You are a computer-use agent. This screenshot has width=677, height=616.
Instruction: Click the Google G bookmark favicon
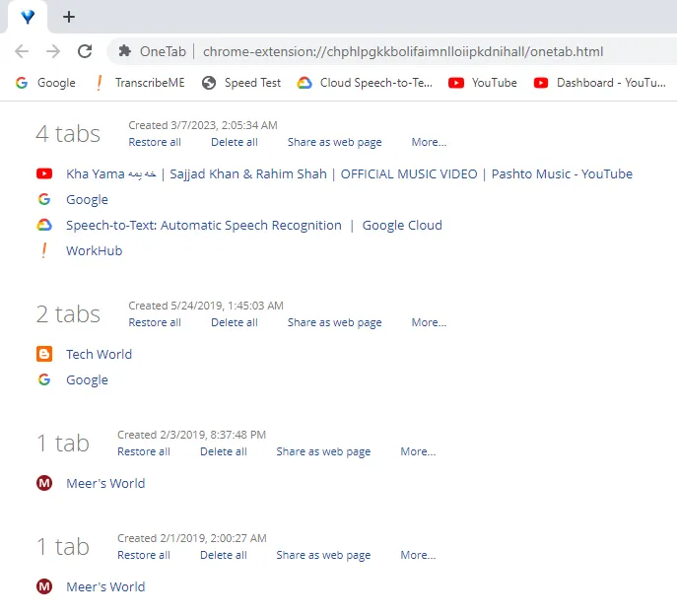coord(22,83)
